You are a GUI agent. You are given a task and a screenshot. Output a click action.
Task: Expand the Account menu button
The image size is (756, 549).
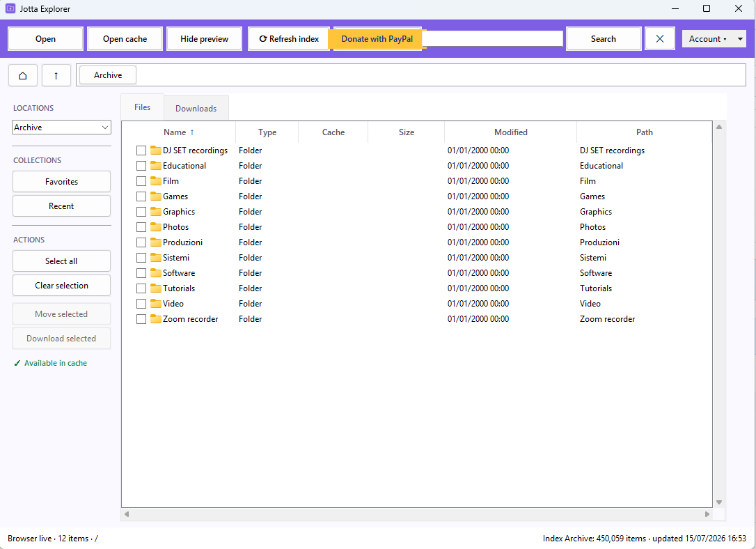708,39
